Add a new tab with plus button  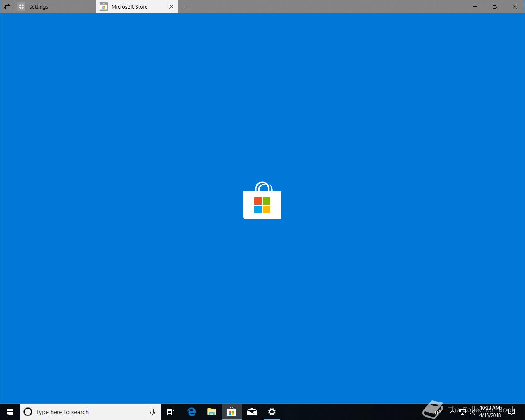click(x=185, y=7)
